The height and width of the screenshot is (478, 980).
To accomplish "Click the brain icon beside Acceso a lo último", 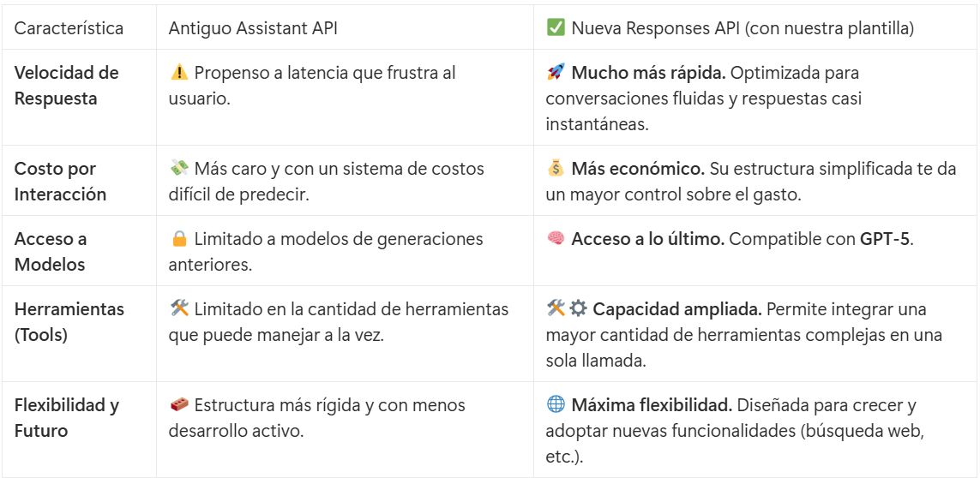I will [x=556, y=239].
